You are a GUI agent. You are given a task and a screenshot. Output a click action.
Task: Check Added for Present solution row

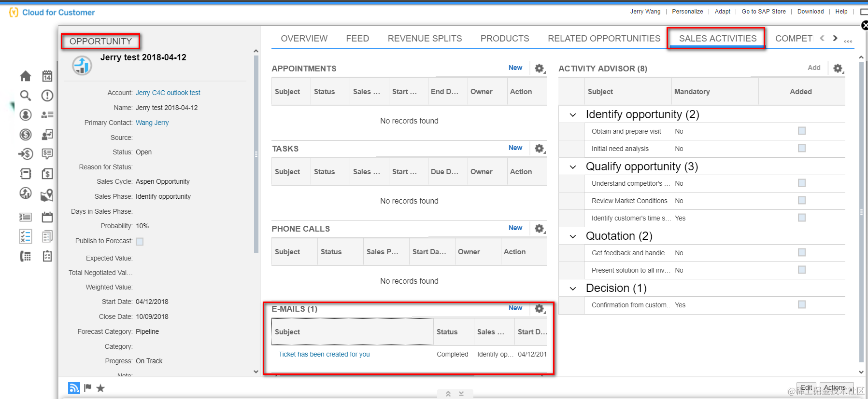[802, 270]
